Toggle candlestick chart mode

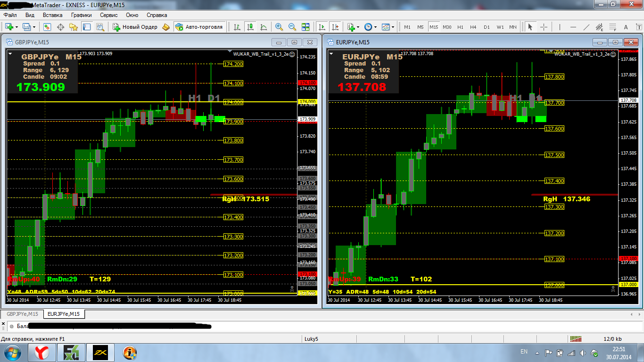[250, 27]
